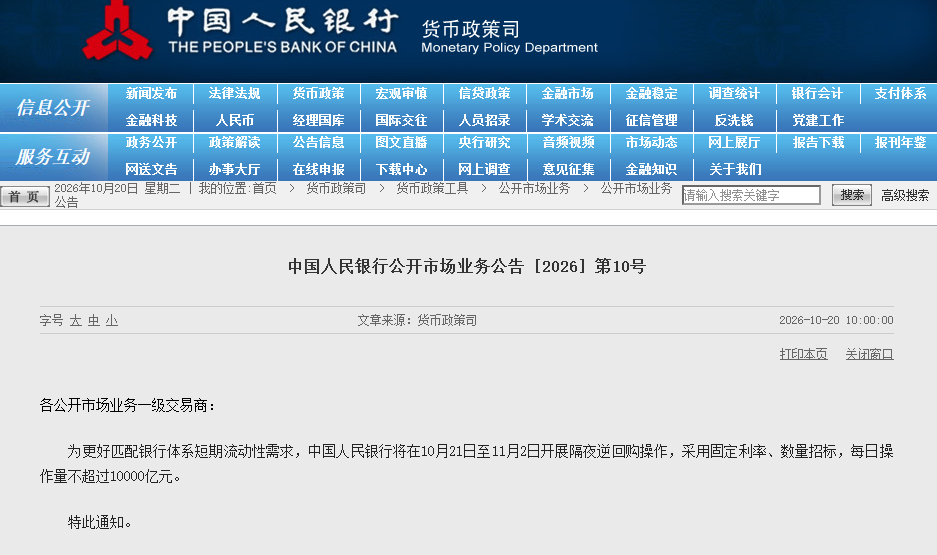Click the People's Bank of China red logo
The image size is (937, 555).
(x=117, y=31)
